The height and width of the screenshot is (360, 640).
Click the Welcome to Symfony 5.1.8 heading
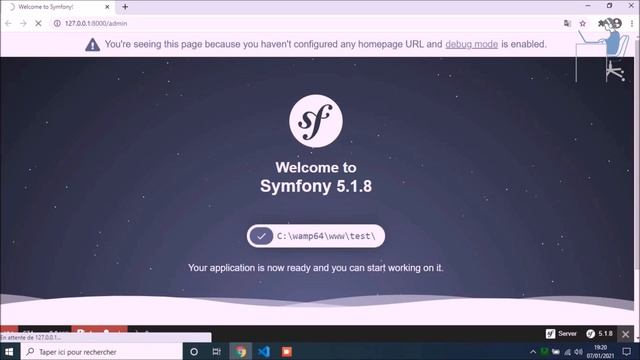point(316,177)
